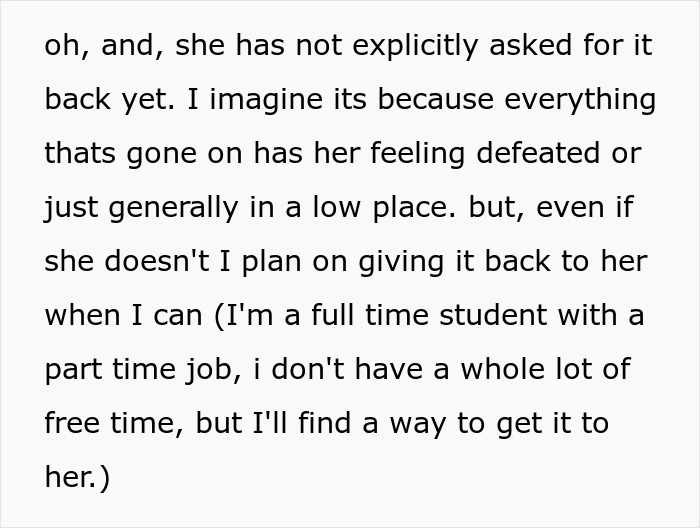700x528 pixels.
Task: Click the word "find"
Action: click(319, 423)
